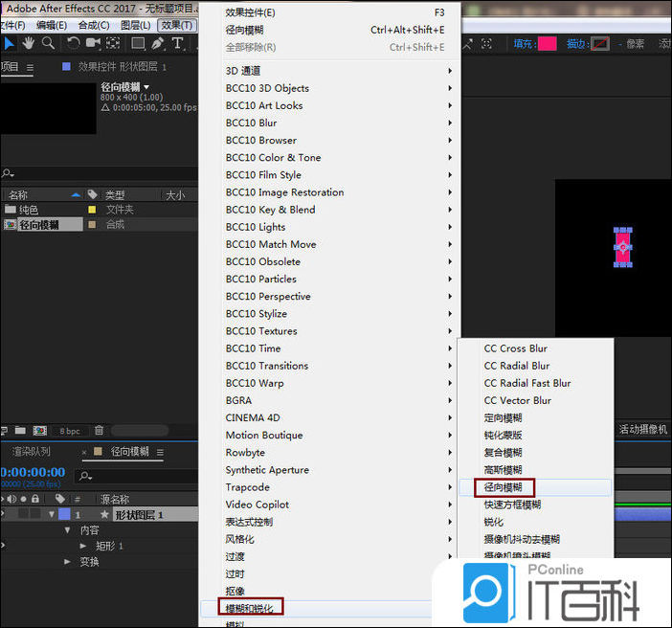Open the 效果(T) menu
The width and height of the screenshot is (672, 628).
(x=177, y=25)
